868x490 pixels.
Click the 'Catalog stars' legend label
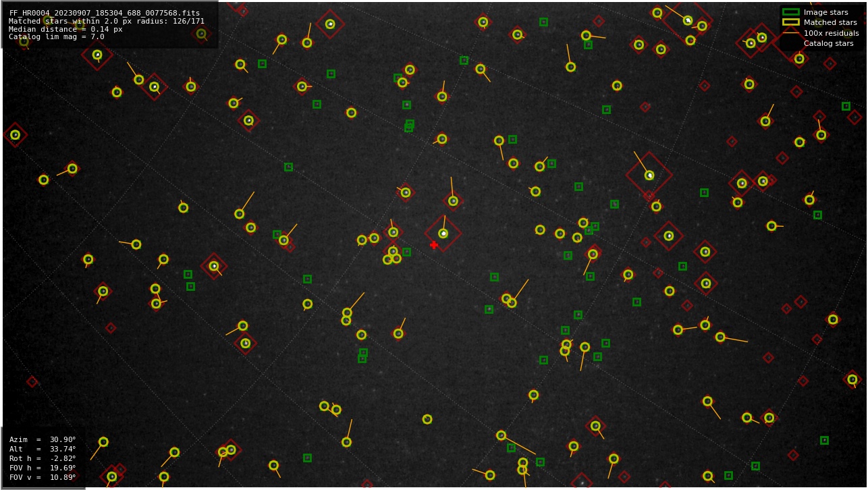(x=828, y=43)
